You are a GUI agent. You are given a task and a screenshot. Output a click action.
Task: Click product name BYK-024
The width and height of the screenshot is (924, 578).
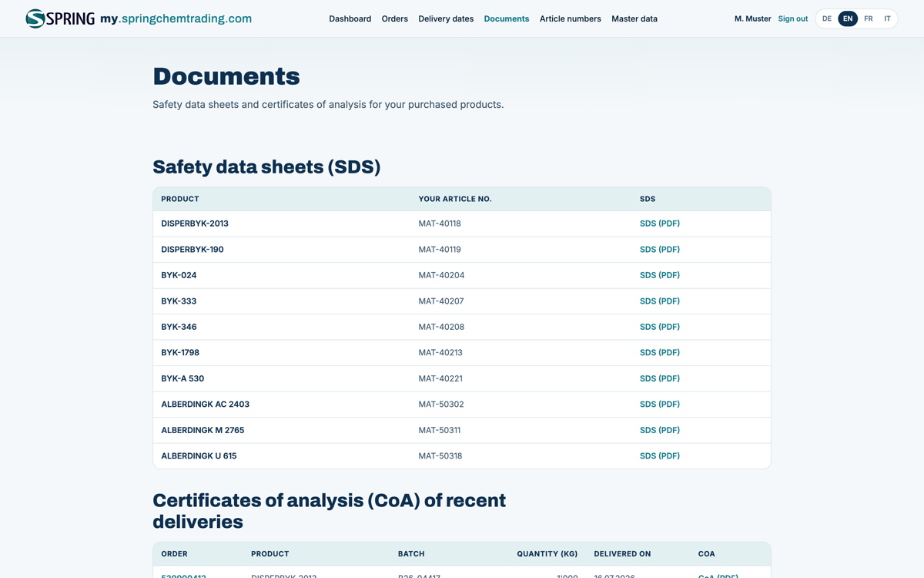point(179,275)
